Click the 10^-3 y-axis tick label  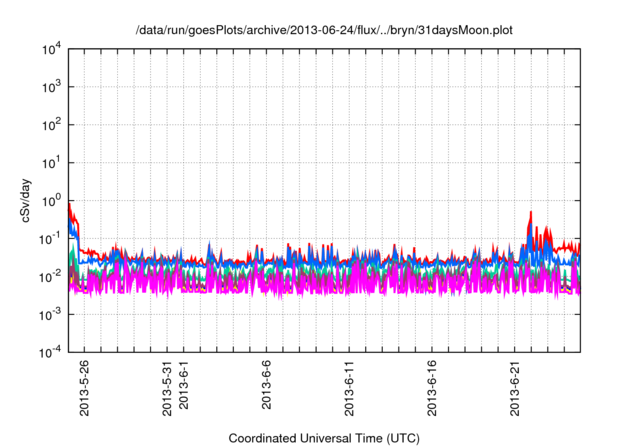tap(50, 315)
